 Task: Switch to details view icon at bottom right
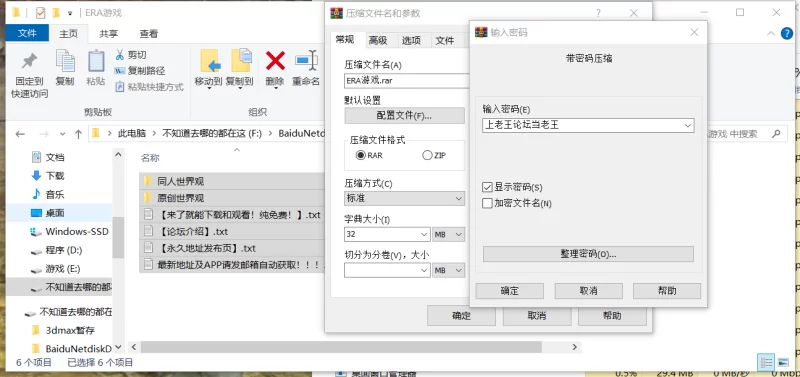point(766,362)
